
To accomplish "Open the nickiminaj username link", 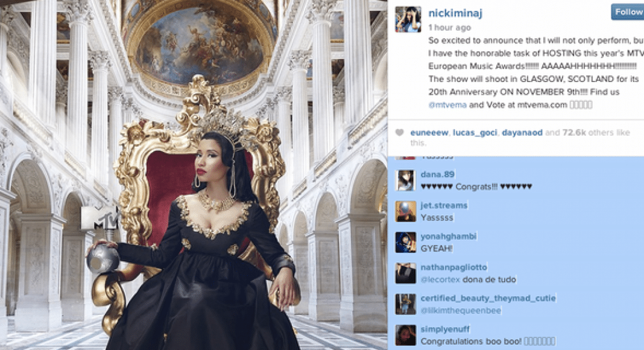I will (455, 13).
